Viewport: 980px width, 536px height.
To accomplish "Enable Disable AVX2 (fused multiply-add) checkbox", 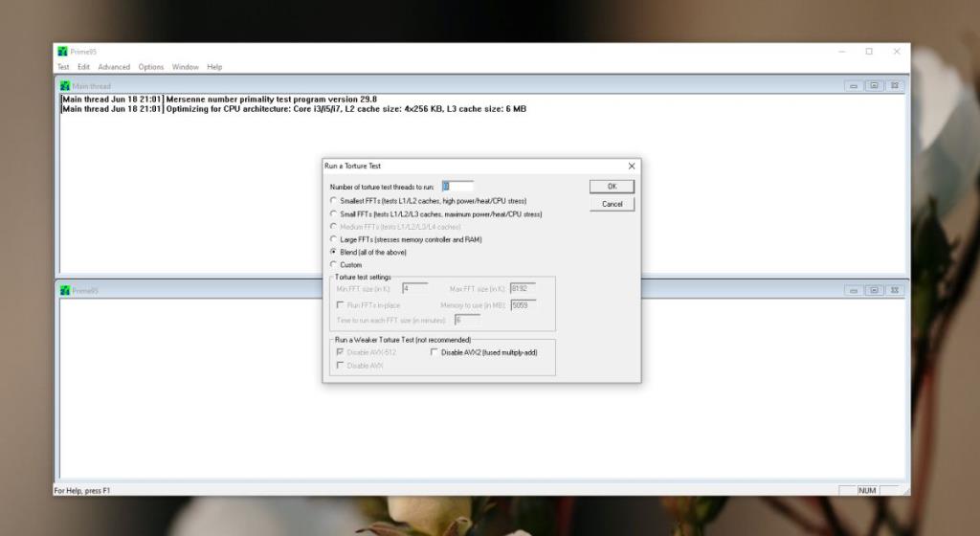I will tap(434, 352).
